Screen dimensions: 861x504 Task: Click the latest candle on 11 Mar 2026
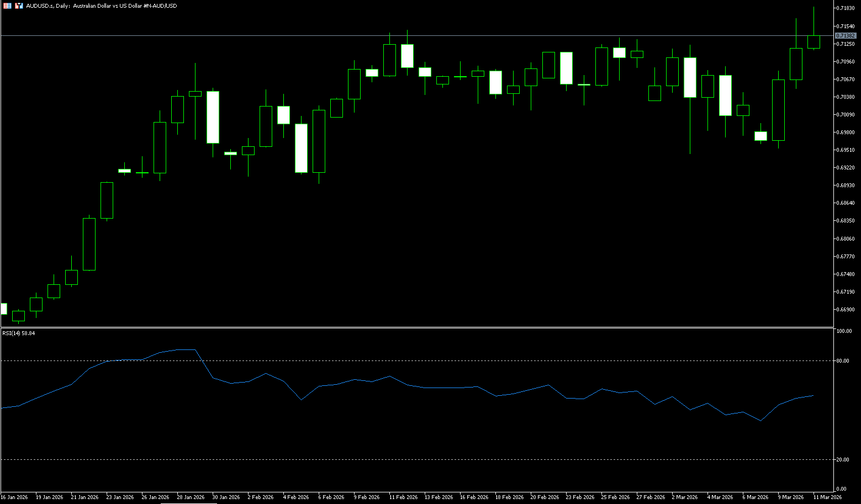(x=814, y=42)
